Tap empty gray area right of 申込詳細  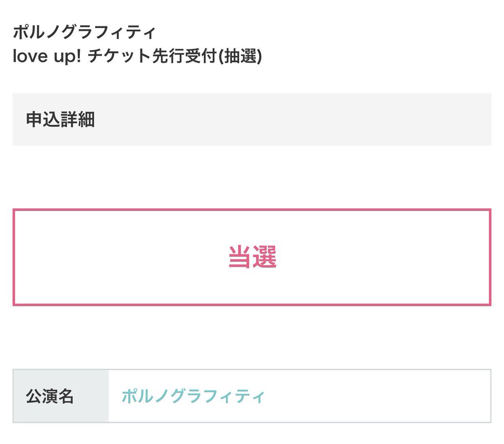(294, 120)
